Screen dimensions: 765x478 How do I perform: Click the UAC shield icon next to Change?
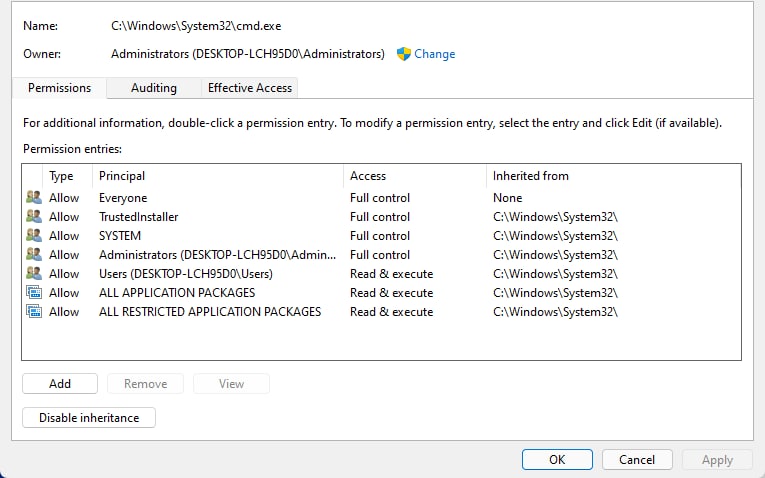[403, 54]
